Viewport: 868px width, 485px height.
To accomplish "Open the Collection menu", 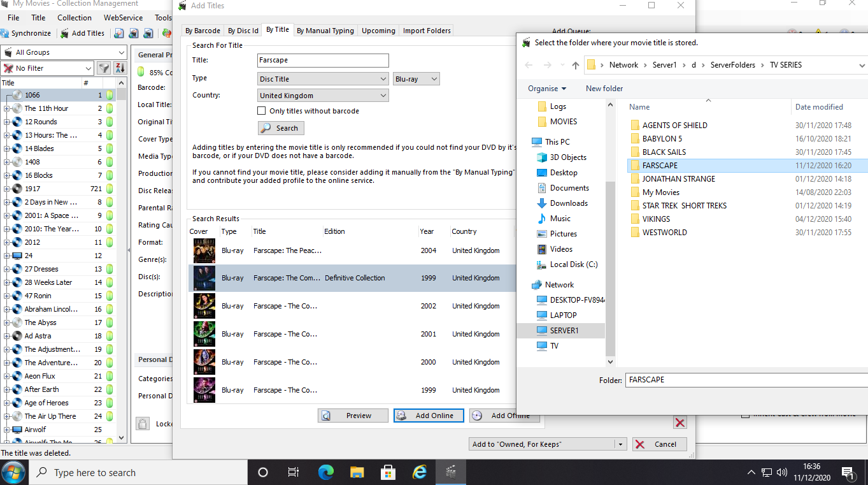I will click(75, 18).
